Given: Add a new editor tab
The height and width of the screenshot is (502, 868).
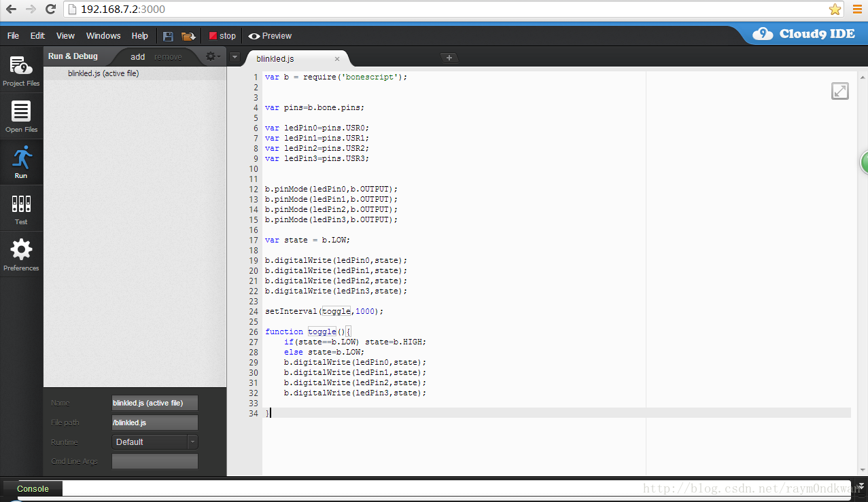Looking at the screenshot, I should tap(449, 58).
